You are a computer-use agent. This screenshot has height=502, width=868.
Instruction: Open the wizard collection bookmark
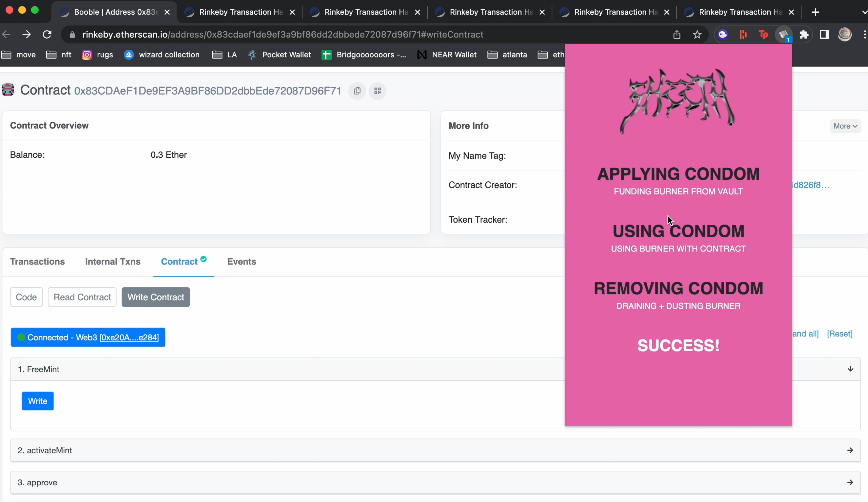[161, 55]
